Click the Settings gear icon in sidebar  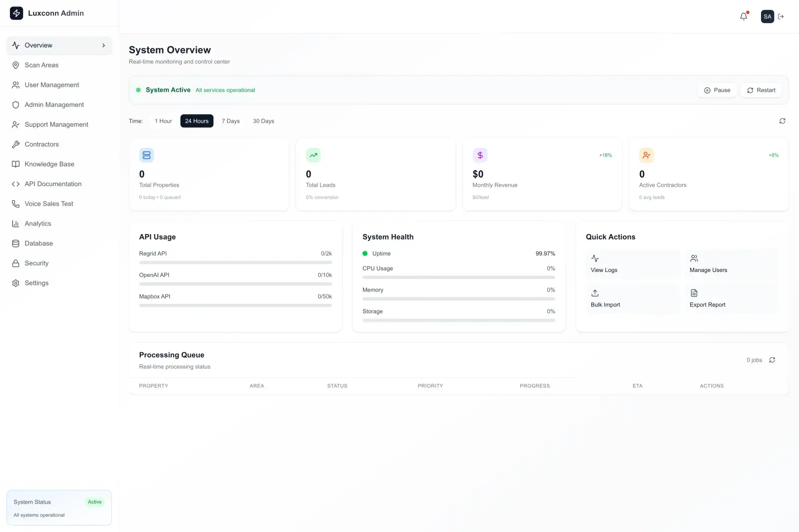15,283
